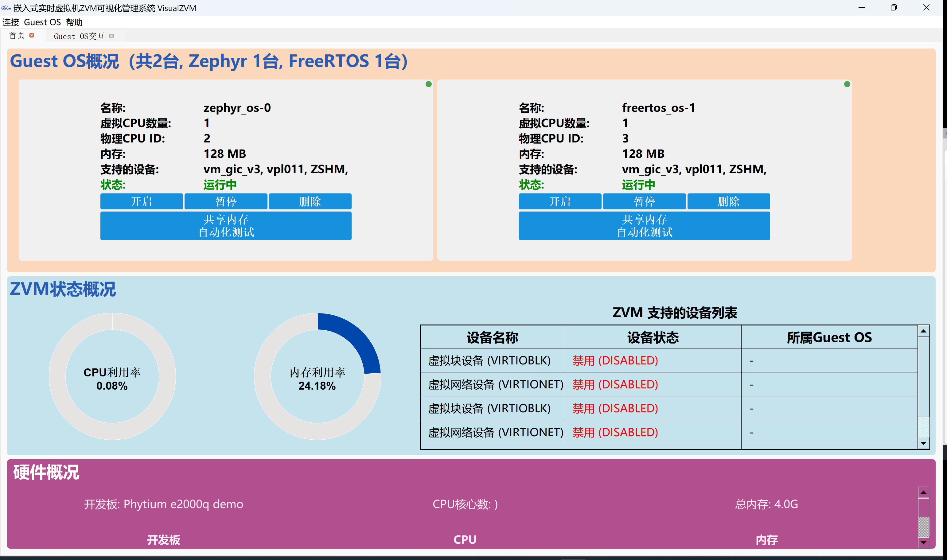Close the 首页 tab with its red X
This screenshot has height=560, width=947.
[x=32, y=35]
